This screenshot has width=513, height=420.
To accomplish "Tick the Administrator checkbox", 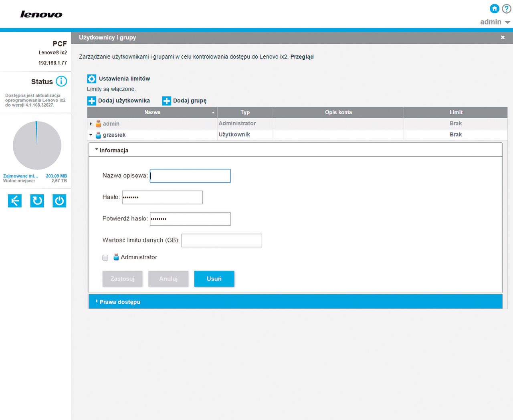I will [105, 258].
